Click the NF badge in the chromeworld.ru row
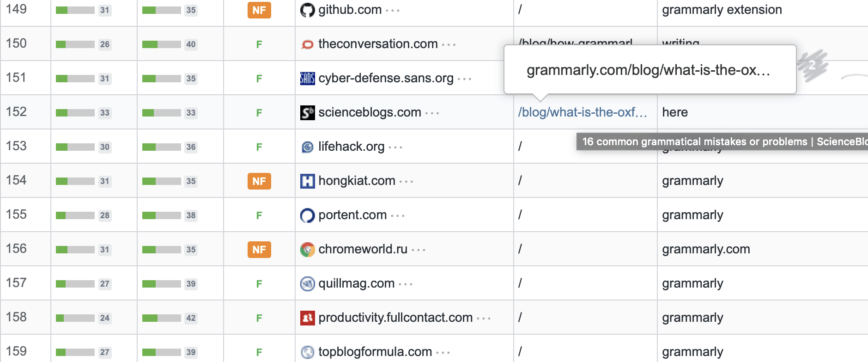The image size is (868, 362). [259, 250]
